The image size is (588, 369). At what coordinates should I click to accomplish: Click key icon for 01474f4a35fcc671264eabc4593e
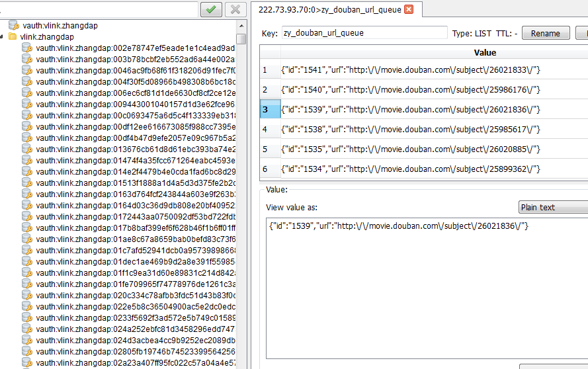tap(27, 160)
